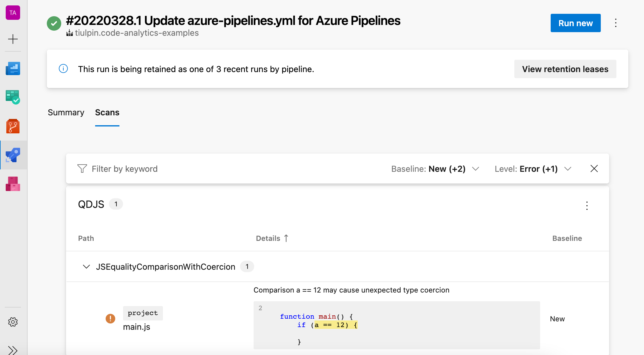Screen dimensions: 644x355
Task: Open Azure Pipelines icon
Action: (x=13, y=155)
